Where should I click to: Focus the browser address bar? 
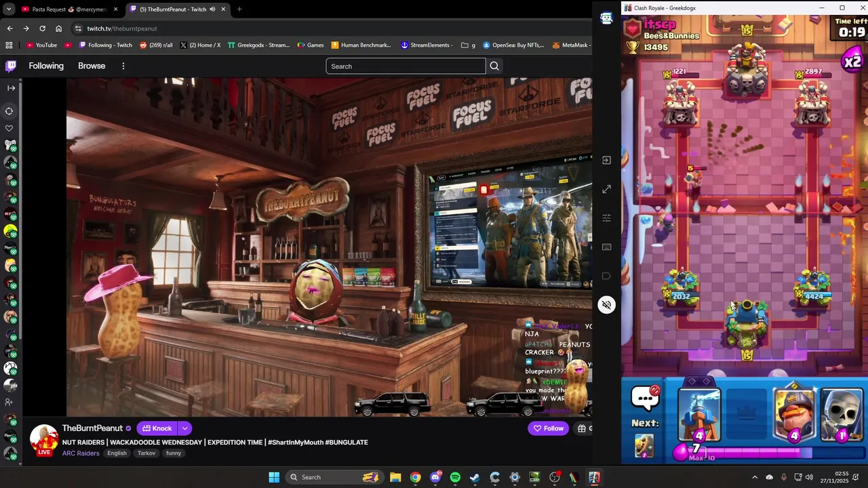pos(332,28)
